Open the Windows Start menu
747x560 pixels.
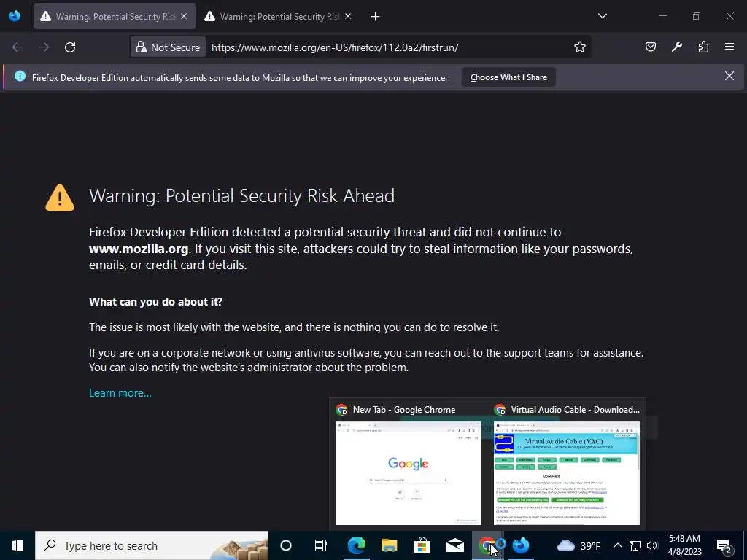(x=18, y=545)
